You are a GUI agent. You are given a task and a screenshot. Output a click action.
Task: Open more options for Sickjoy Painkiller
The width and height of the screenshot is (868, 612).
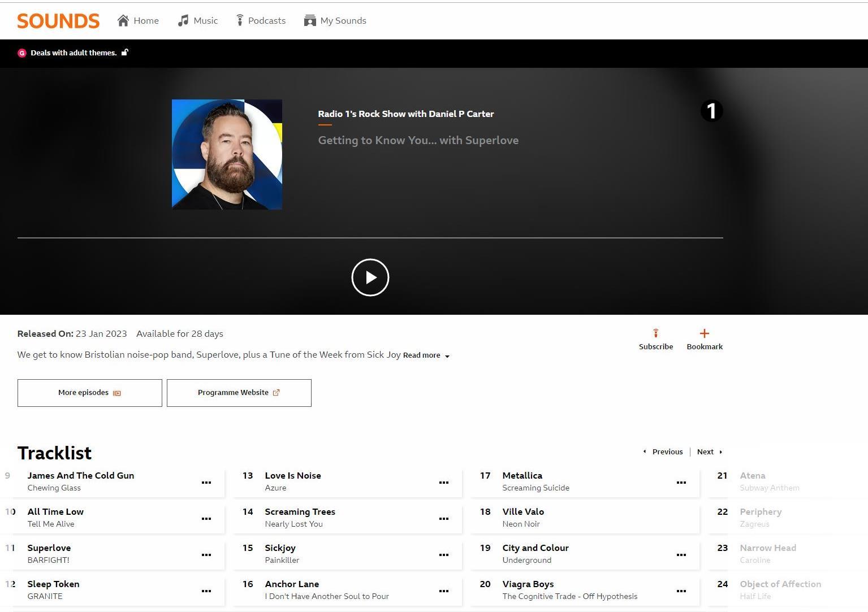(x=444, y=555)
